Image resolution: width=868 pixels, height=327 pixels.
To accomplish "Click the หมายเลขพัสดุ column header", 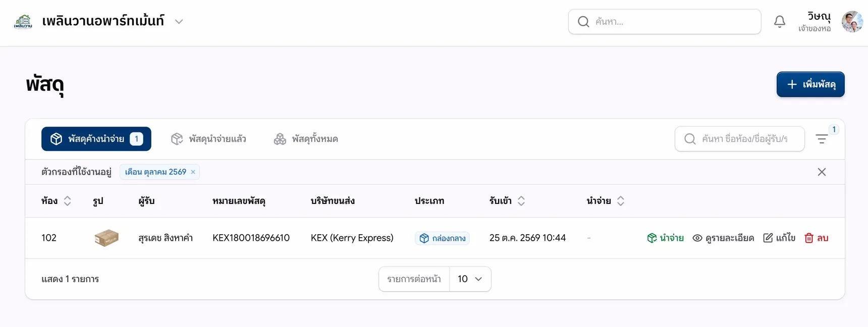I will (239, 201).
